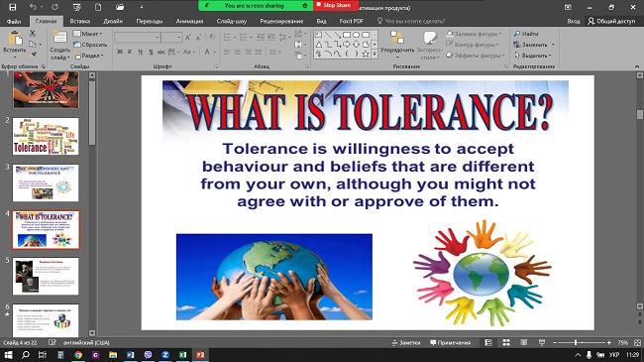The width and height of the screenshot is (644, 362).
Task: Click the Format Painter brush icon
Action: point(33,55)
